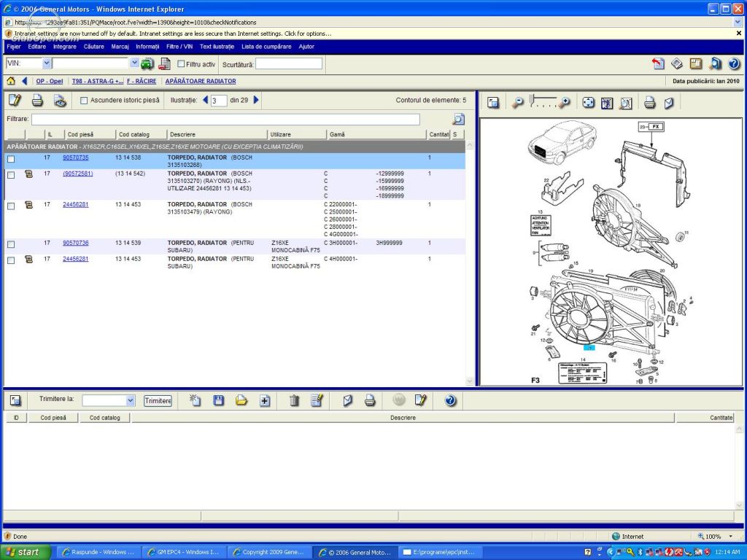Enable the Filtru activ checkbox
The width and height of the screenshot is (747, 560).
[181, 64]
